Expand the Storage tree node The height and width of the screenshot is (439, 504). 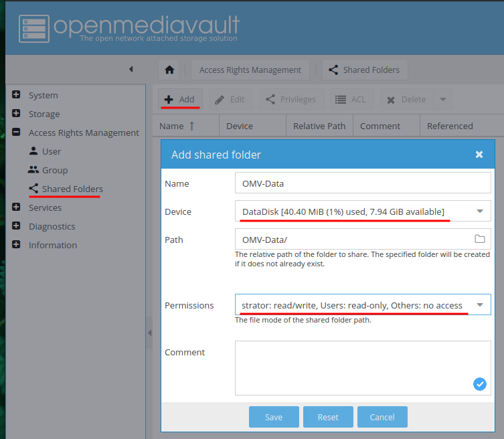pyautogui.click(x=16, y=113)
